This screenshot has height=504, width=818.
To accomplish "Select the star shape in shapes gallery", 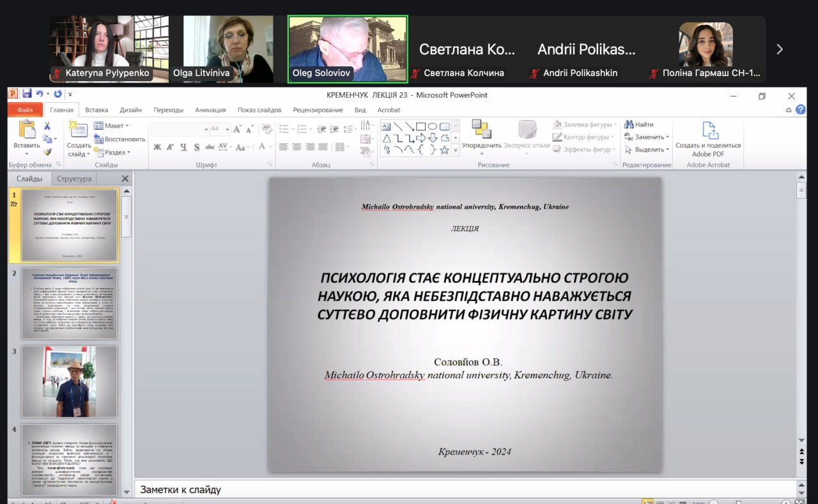I will (444, 150).
